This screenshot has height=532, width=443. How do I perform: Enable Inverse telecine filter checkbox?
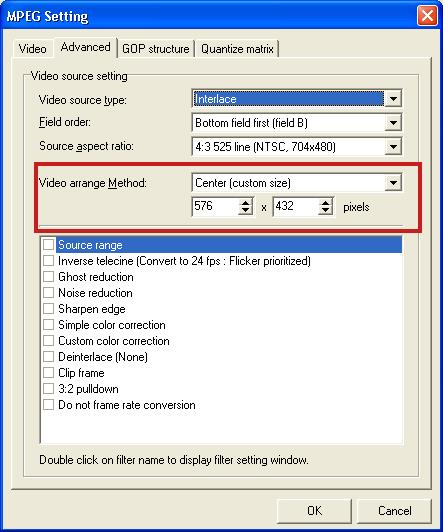pos(49,261)
